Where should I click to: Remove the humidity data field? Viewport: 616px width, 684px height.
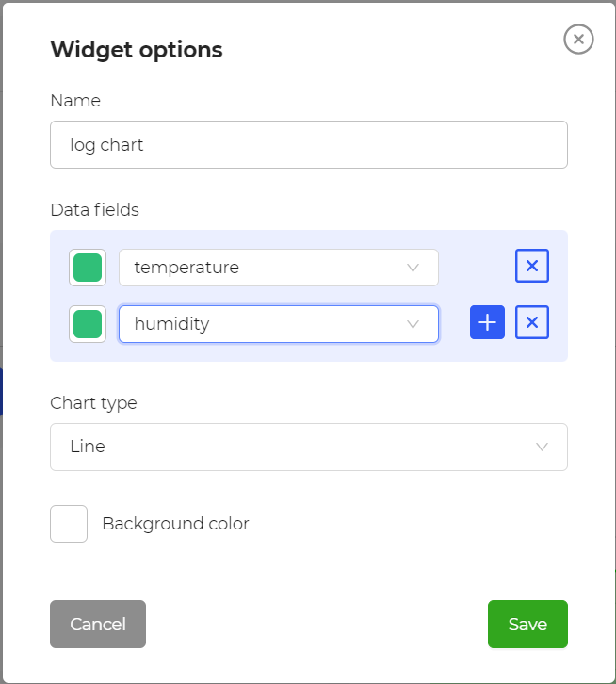pyautogui.click(x=532, y=323)
